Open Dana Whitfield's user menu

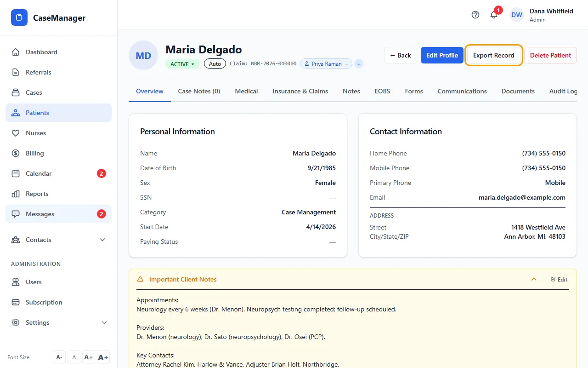543,15
